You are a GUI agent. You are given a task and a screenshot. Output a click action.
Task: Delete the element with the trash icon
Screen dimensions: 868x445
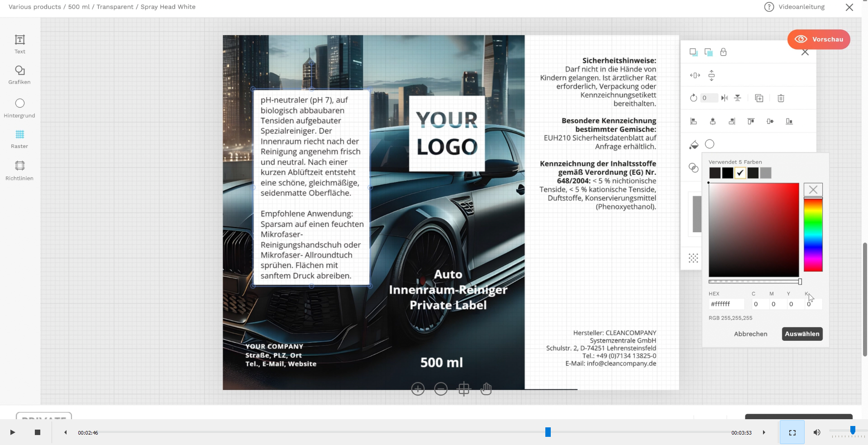781,98
